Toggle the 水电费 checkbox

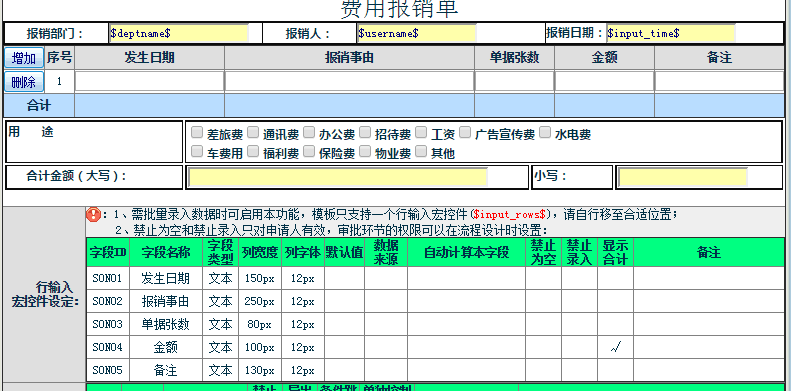click(545, 133)
